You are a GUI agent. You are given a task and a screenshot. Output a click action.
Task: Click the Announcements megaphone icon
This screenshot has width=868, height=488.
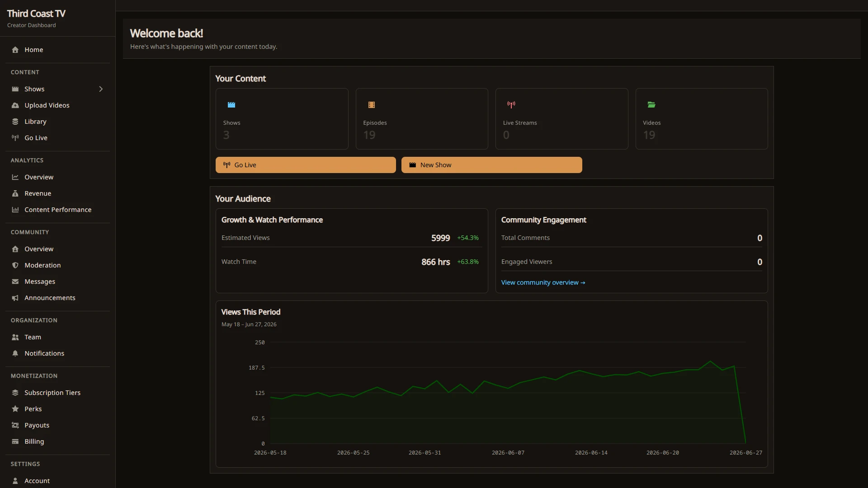(15, 298)
